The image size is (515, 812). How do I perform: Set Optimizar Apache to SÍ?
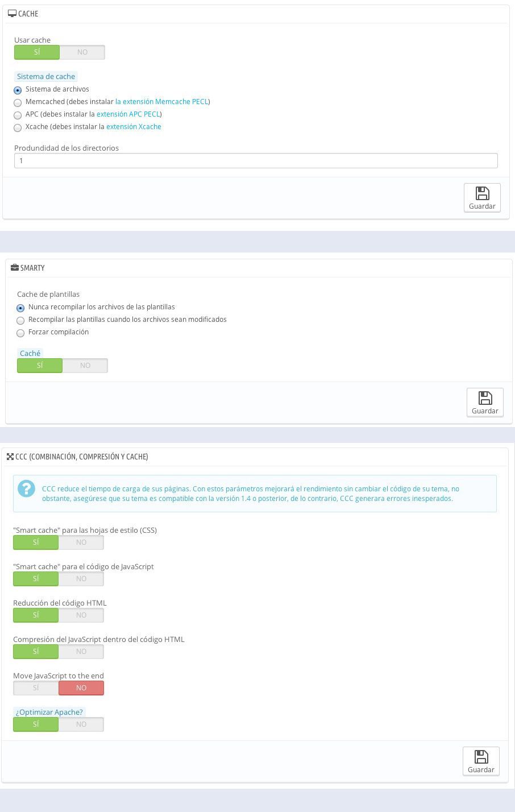click(x=36, y=724)
